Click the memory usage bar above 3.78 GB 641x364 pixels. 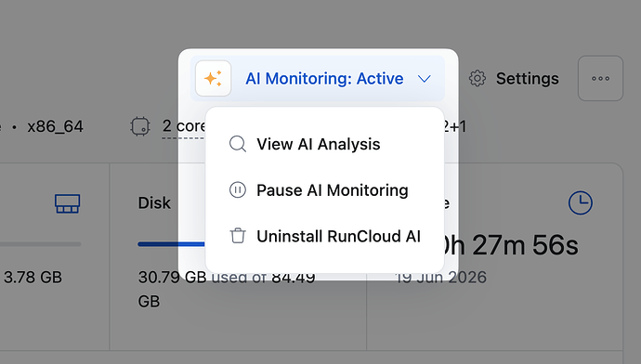click(x=40, y=244)
